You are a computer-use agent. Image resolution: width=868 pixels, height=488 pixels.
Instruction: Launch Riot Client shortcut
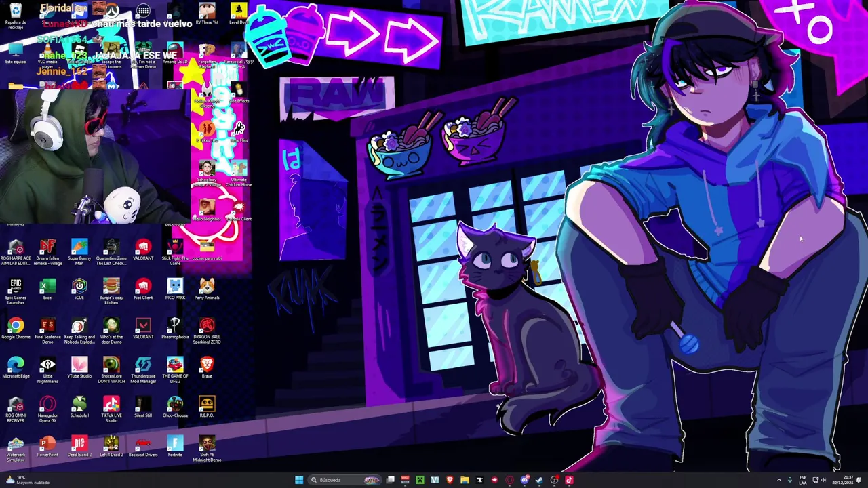pyautogui.click(x=143, y=289)
